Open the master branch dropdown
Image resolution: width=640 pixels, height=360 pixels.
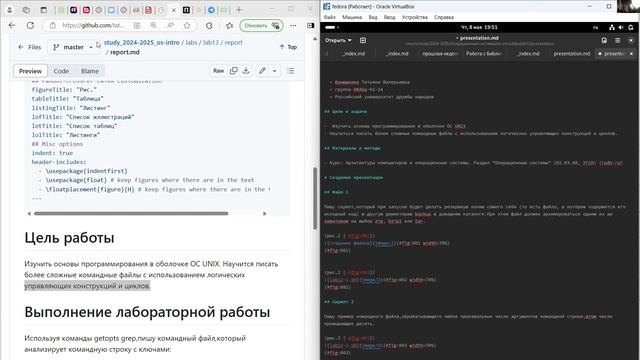pos(73,47)
